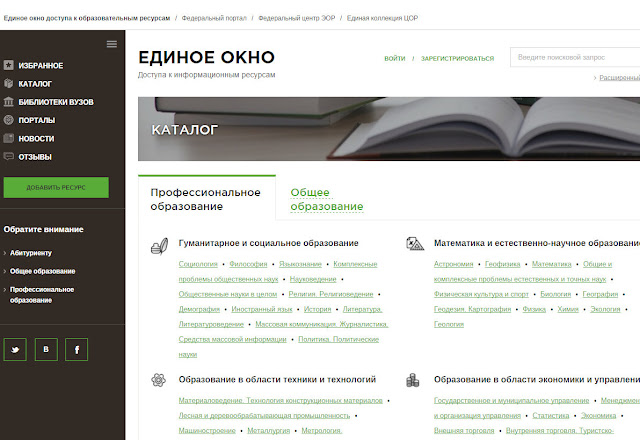The image size is (640, 440).
Task: Open the Демография link
Action: 199,309
